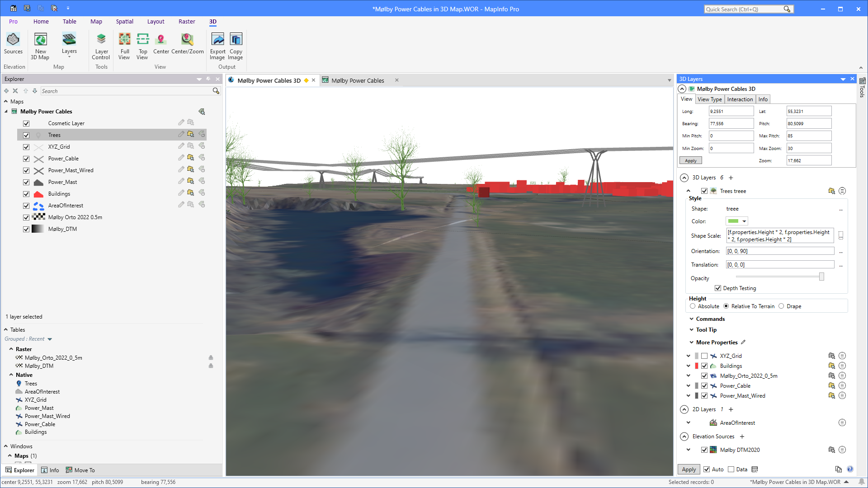Click the Copy Image icon
This screenshot has height=488, width=868.
click(236, 44)
